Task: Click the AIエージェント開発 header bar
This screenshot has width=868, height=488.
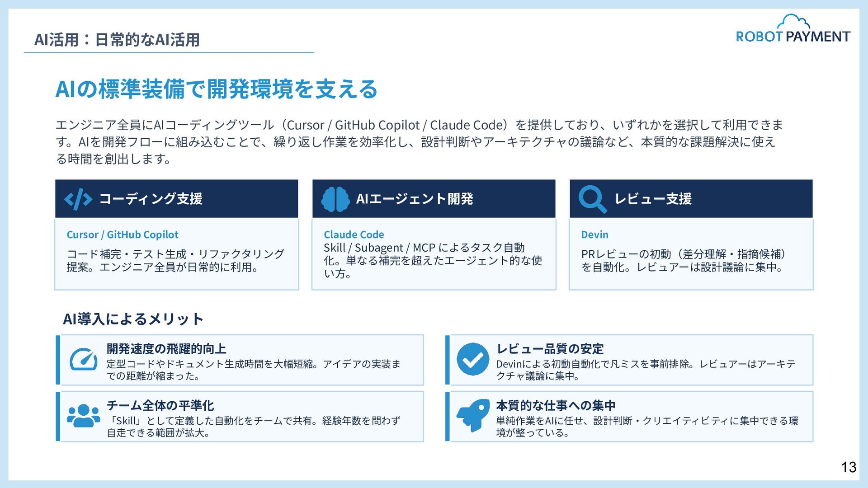Action: pos(434,199)
